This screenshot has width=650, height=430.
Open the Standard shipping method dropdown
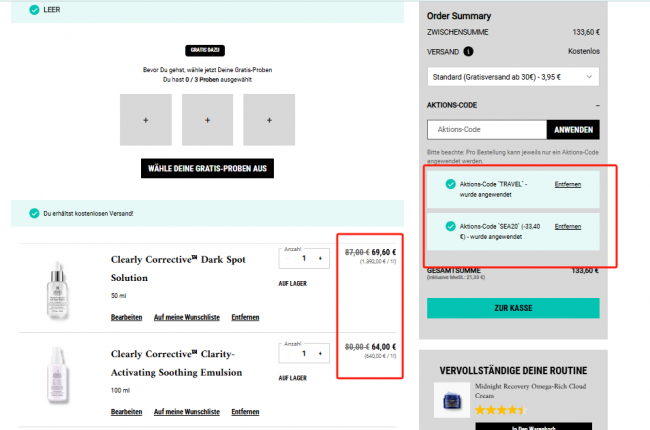[513, 77]
